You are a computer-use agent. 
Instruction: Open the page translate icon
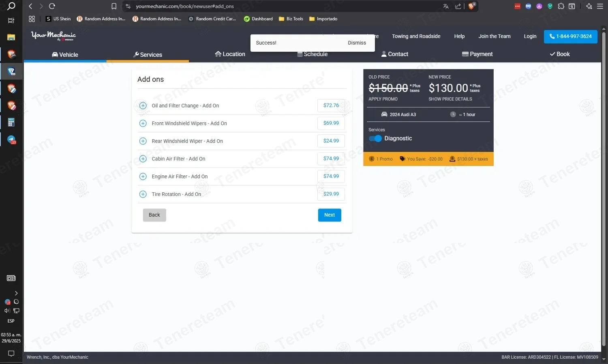pyautogui.click(x=446, y=6)
